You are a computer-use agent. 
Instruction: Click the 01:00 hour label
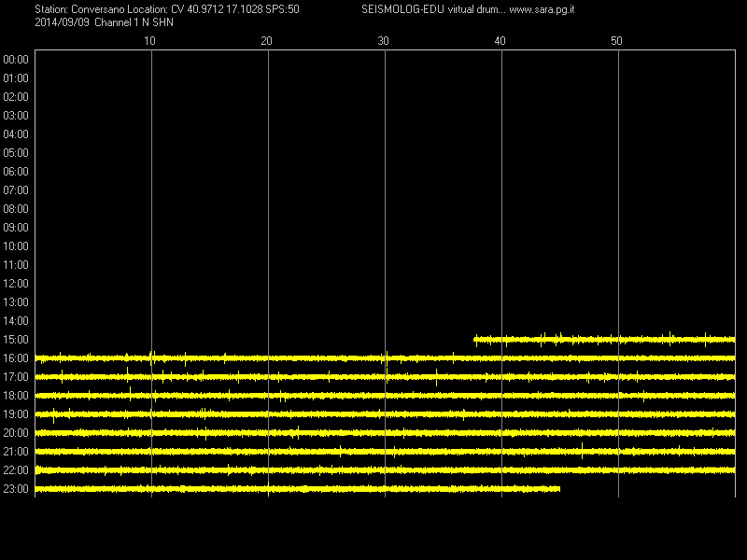(16, 78)
